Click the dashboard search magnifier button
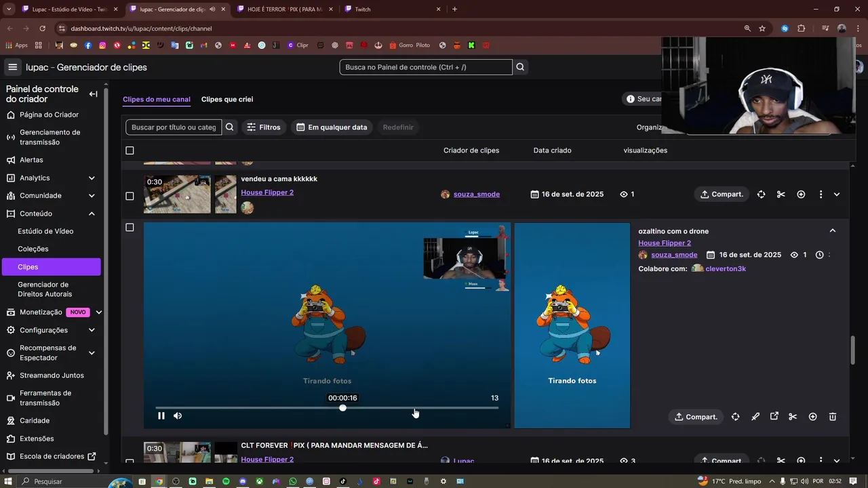The width and height of the screenshot is (868, 488). click(520, 67)
